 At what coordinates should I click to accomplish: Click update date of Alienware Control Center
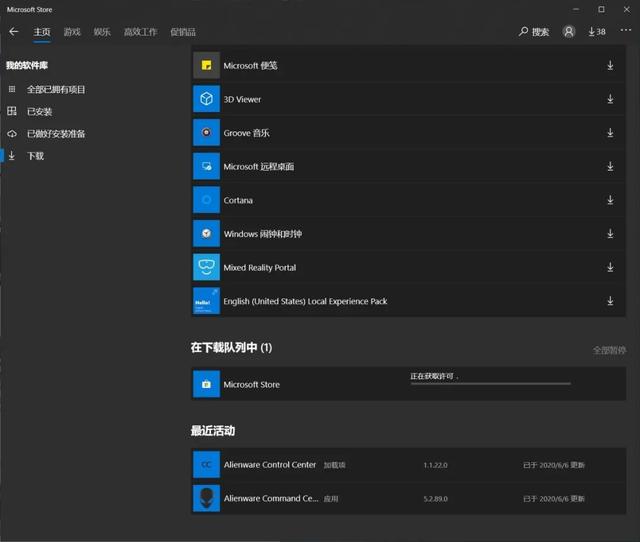(x=554, y=465)
